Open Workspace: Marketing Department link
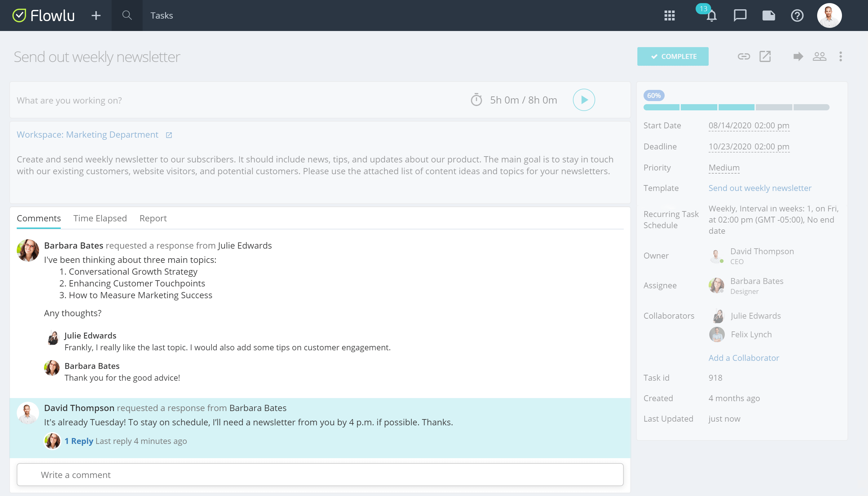 tap(87, 134)
